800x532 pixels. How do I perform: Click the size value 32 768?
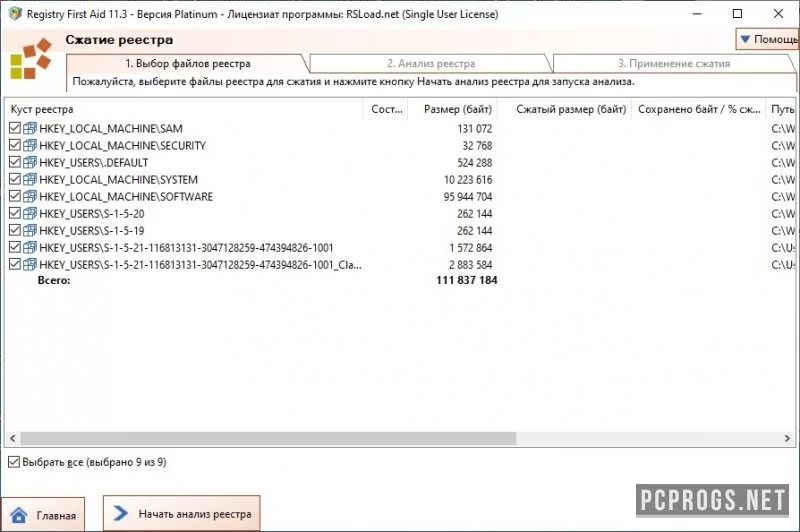477,145
